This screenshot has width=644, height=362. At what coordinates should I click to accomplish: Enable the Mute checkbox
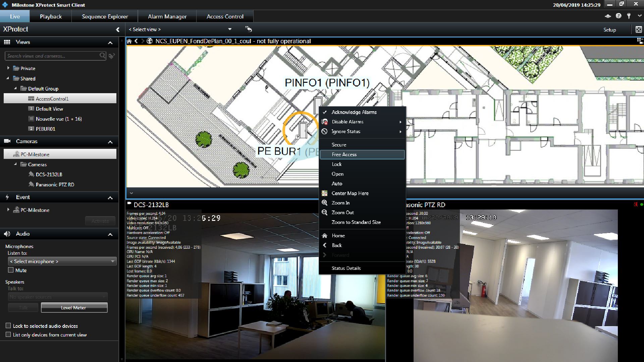pyautogui.click(x=11, y=270)
